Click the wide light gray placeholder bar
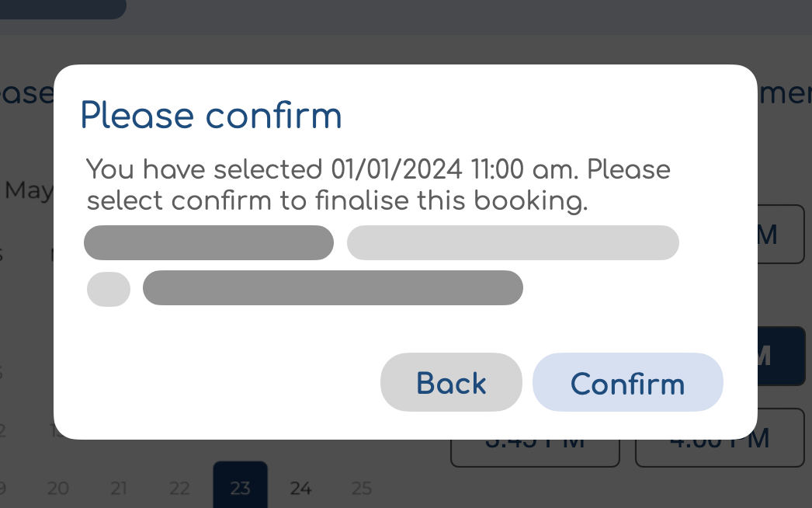Image resolution: width=812 pixels, height=508 pixels. tap(513, 242)
